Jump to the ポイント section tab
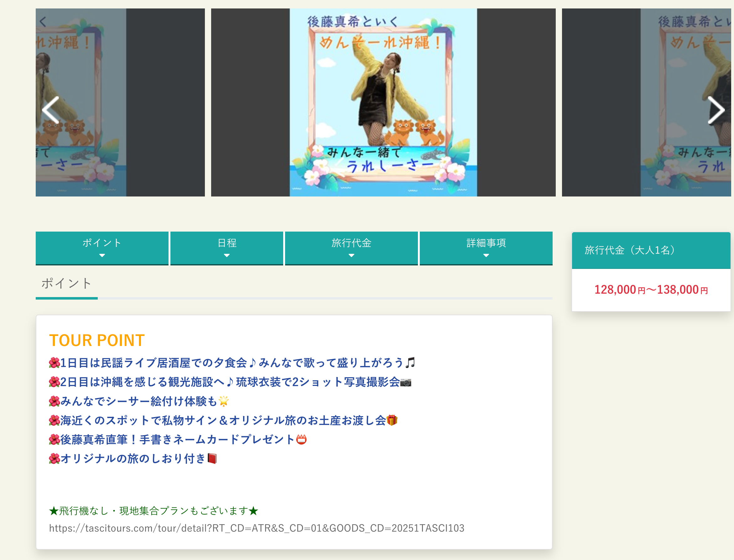Image resolution: width=734 pixels, height=560 pixels. pos(102,248)
